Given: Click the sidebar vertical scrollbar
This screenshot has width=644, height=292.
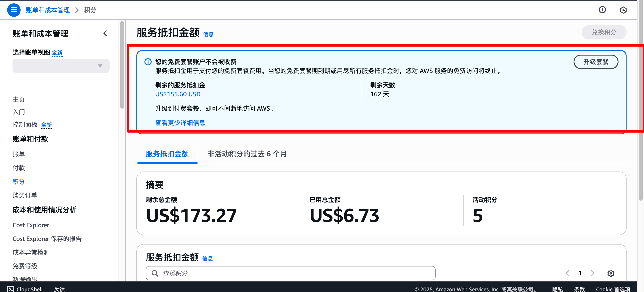Looking at the screenshot, I should tap(122, 65).
